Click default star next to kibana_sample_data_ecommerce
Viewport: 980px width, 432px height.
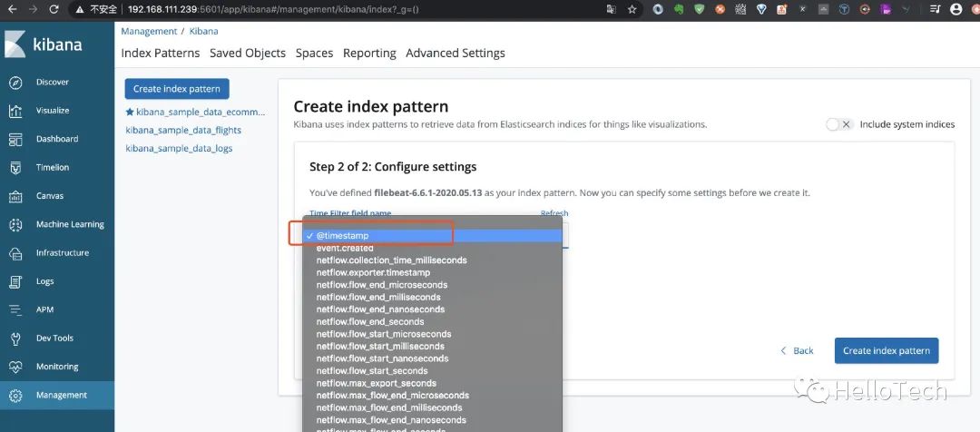click(130, 113)
